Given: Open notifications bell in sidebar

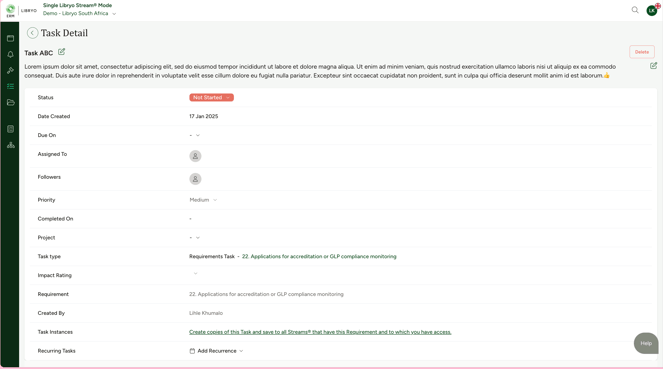Looking at the screenshot, I should [x=11, y=55].
